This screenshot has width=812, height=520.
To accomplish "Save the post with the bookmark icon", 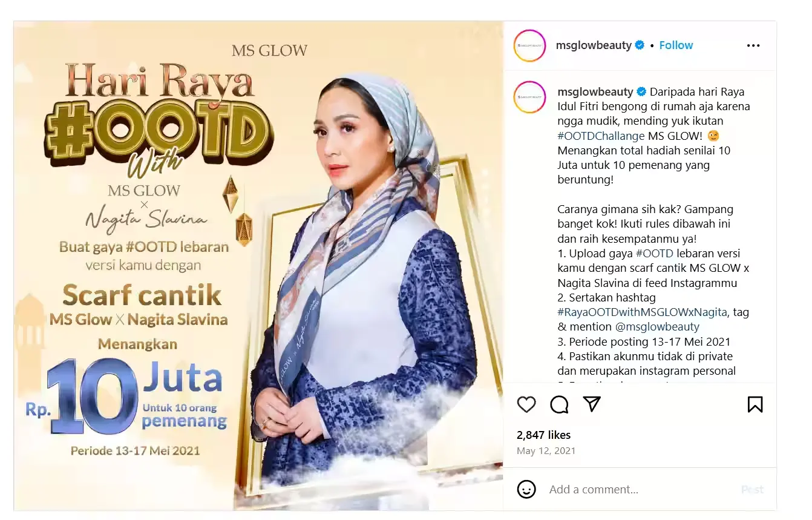I will [755, 404].
